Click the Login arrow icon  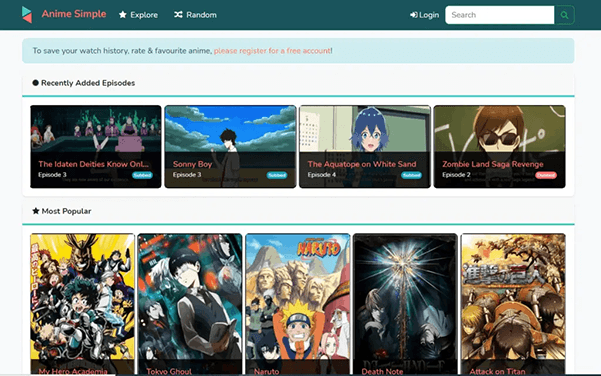pyautogui.click(x=414, y=15)
